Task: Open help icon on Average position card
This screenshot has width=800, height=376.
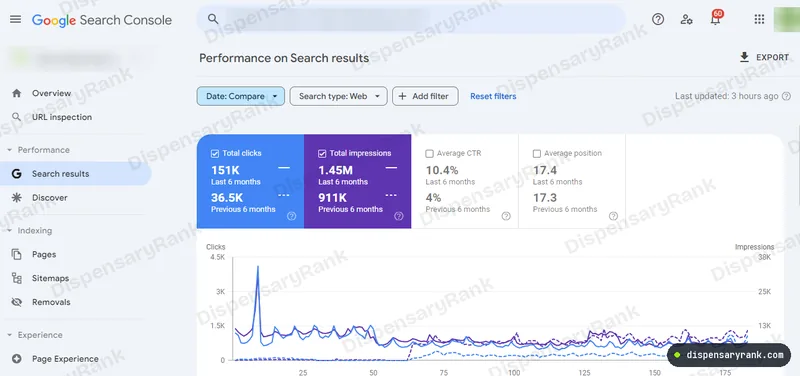Action: click(x=613, y=216)
